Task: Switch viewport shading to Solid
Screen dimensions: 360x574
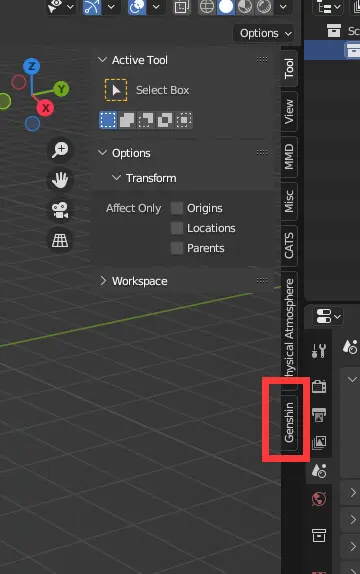Action: [226, 7]
